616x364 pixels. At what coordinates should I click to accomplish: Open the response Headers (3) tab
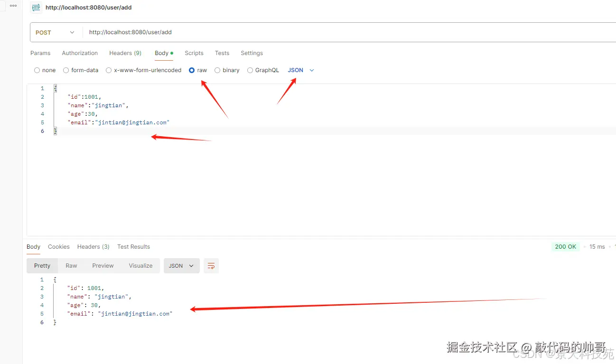(93, 247)
